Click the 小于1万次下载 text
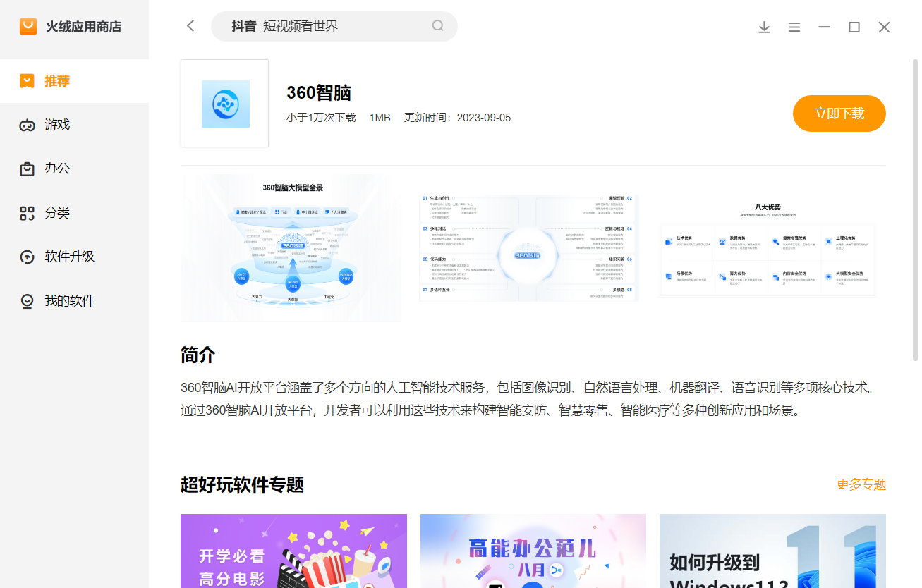The width and height of the screenshot is (922, 588). [x=321, y=118]
